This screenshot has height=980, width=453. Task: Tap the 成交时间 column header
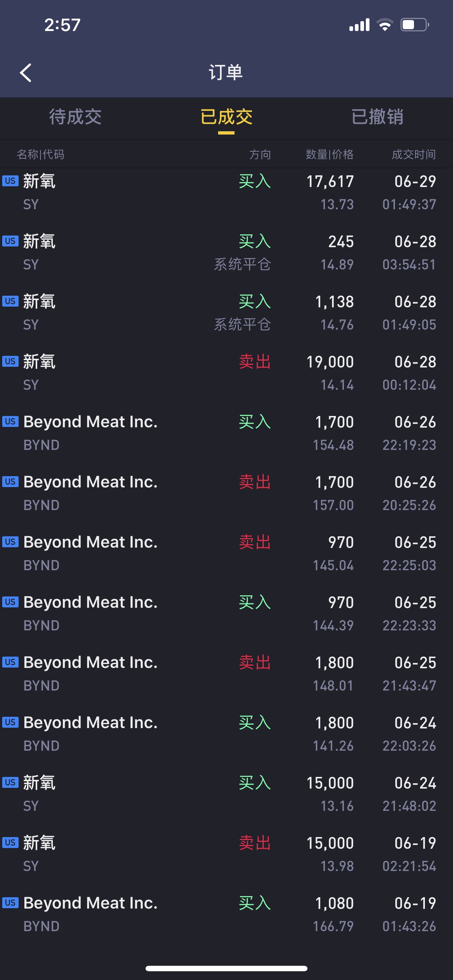[x=414, y=155]
